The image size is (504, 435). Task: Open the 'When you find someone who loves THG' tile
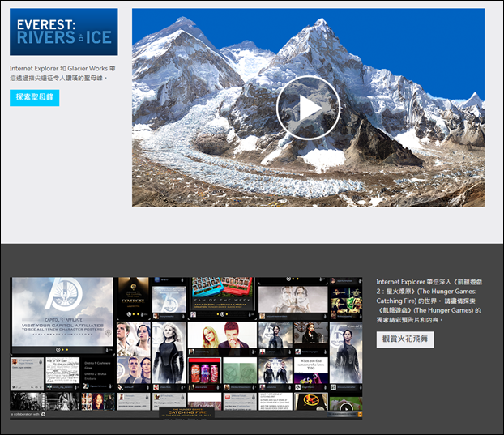point(310,370)
